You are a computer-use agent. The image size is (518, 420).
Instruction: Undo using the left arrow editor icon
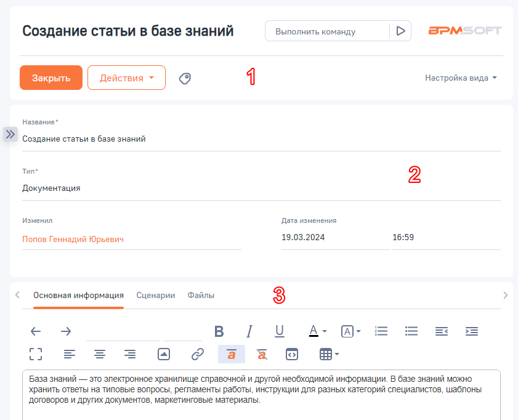[x=36, y=331]
